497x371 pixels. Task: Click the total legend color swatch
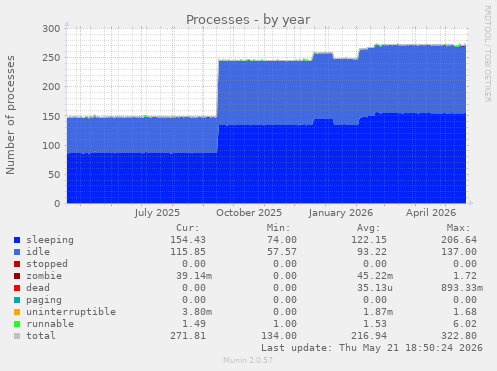point(17,336)
